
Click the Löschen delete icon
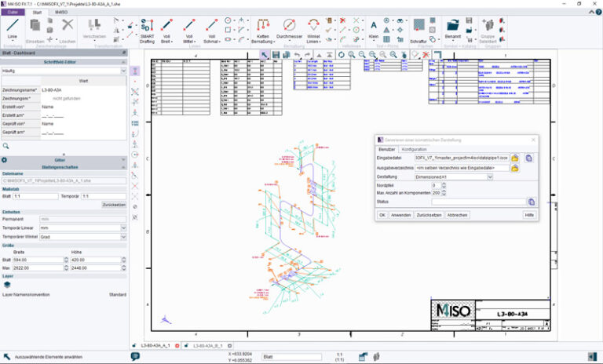pyautogui.click(x=68, y=31)
